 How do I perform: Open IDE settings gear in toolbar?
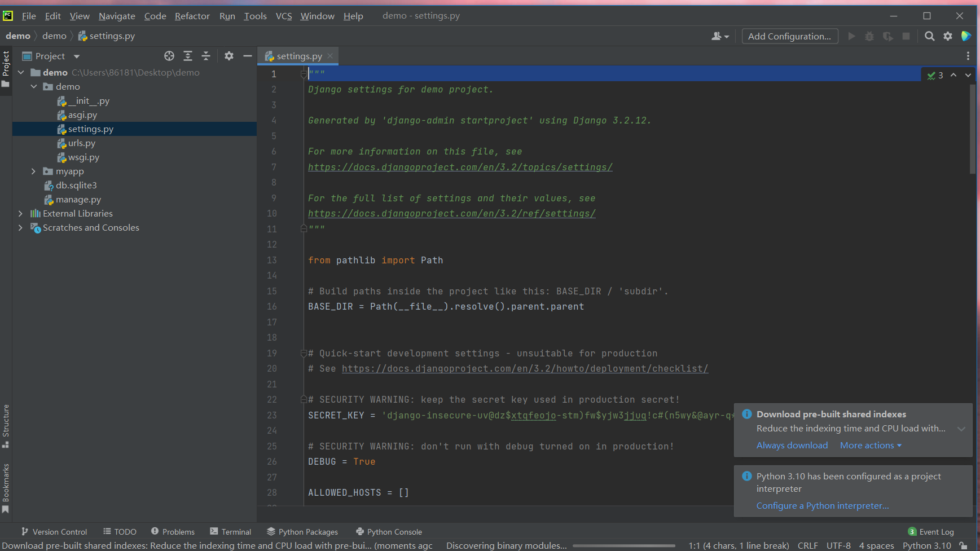(948, 36)
